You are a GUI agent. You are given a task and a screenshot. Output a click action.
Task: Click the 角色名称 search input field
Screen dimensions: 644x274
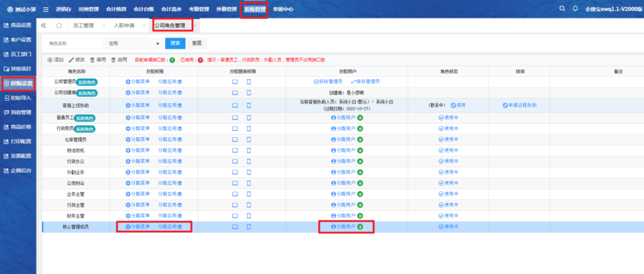pos(74,44)
